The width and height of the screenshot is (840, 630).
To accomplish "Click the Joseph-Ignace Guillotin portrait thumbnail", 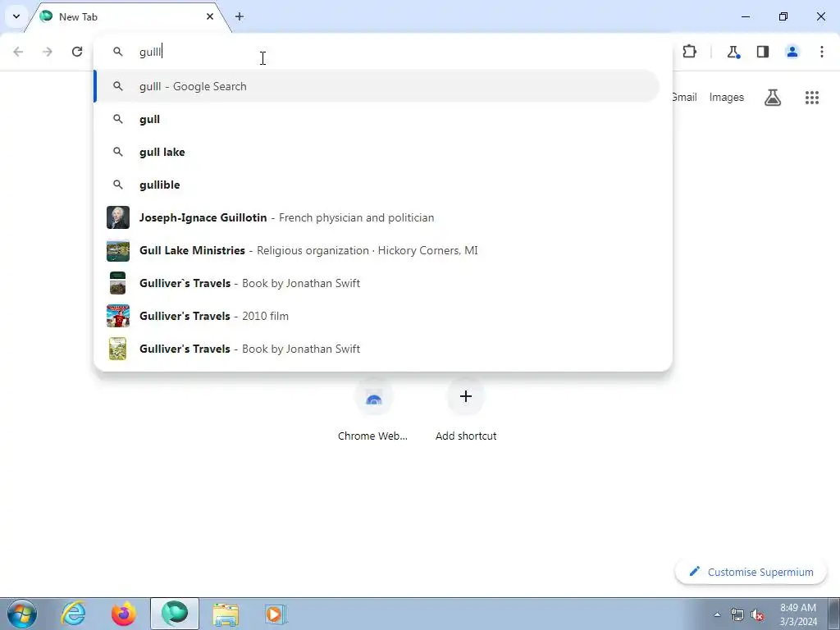I will click(118, 217).
